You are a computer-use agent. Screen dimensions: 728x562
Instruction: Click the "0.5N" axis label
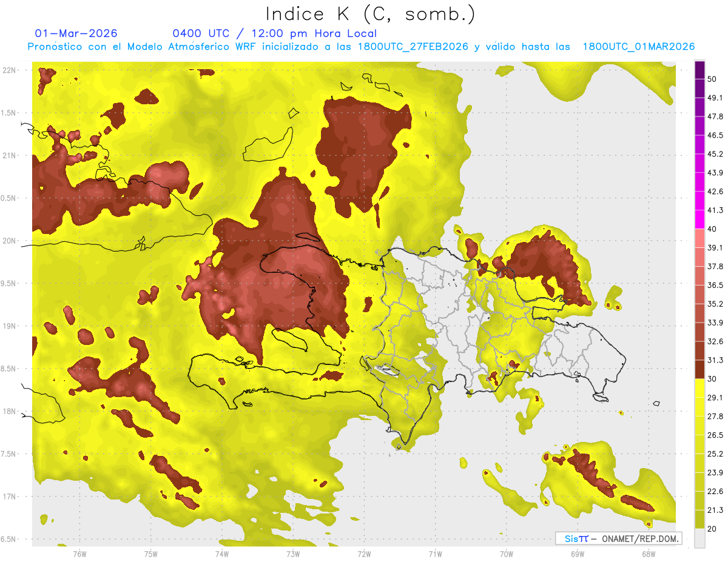click(x=8, y=198)
